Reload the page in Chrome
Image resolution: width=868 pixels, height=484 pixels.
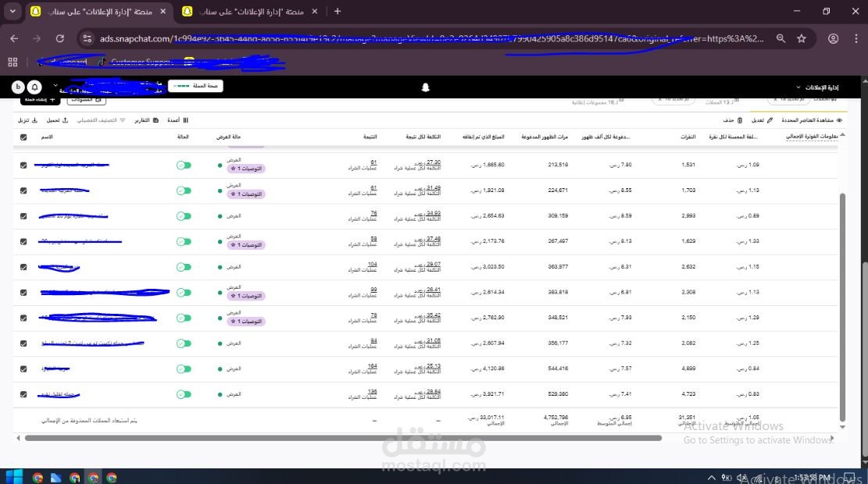tap(60, 39)
